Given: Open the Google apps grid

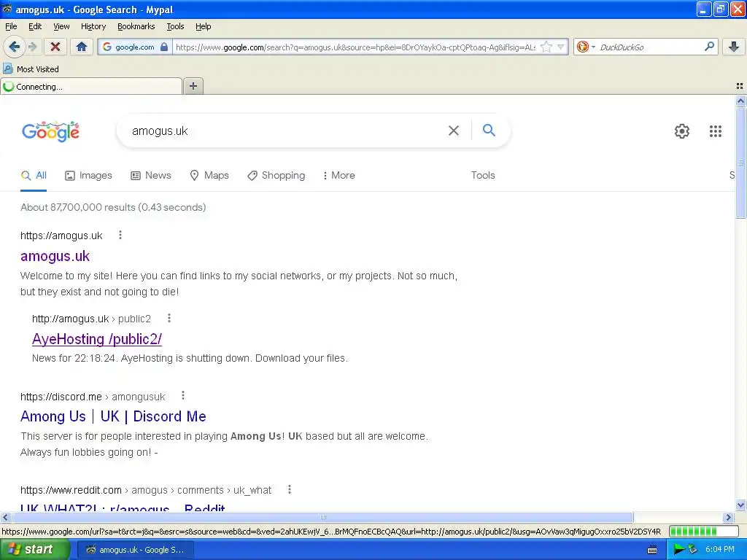Looking at the screenshot, I should pos(715,131).
